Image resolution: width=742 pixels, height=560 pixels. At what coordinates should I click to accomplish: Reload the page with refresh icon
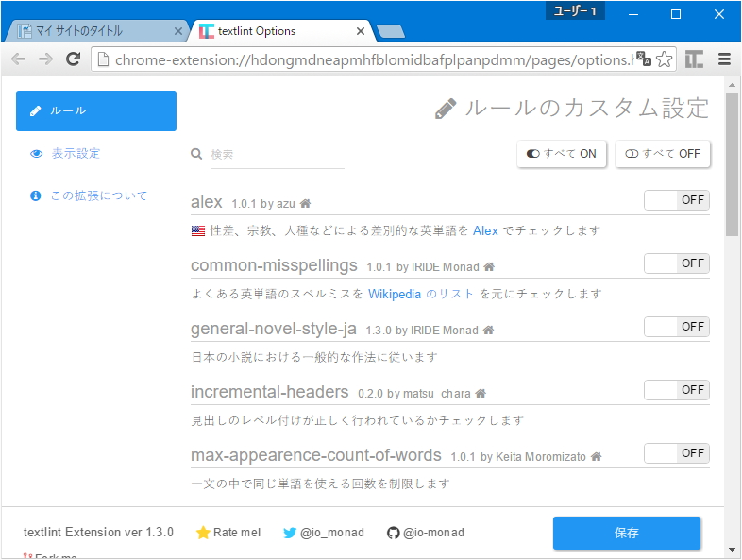(x=74, y=59)
